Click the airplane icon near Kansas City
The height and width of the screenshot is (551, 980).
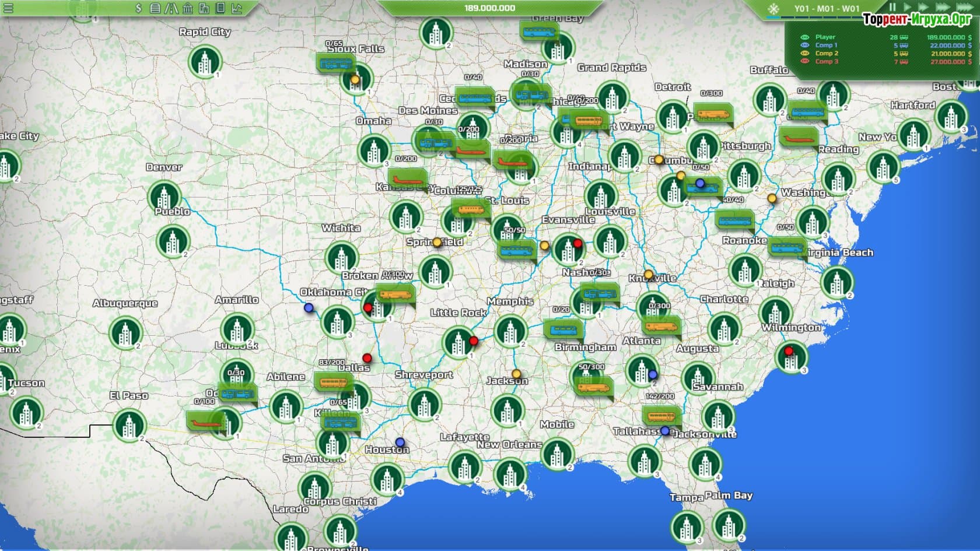click(407, 178)
